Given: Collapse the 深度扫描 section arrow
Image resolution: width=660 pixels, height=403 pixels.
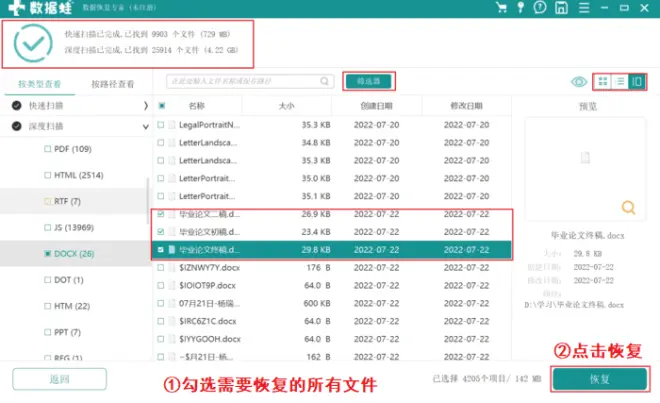Looking at the screenshot, I should 146,126.
